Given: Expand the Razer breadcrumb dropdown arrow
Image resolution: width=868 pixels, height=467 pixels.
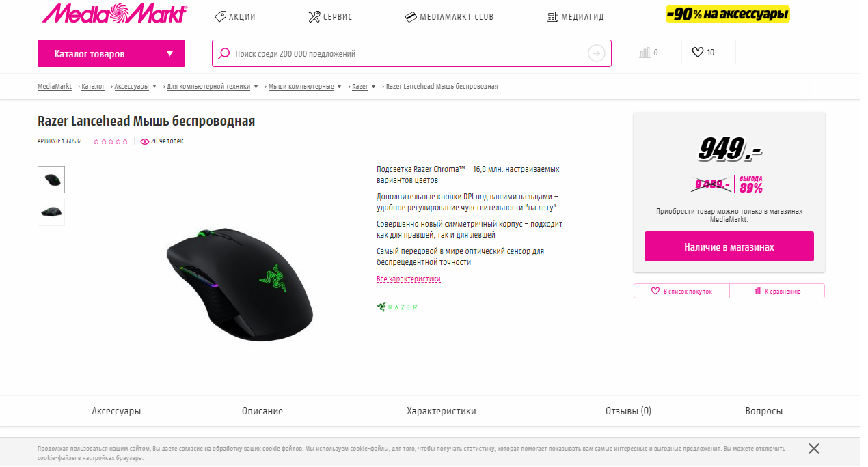Looking at the screenshot, I should point(373,87).
